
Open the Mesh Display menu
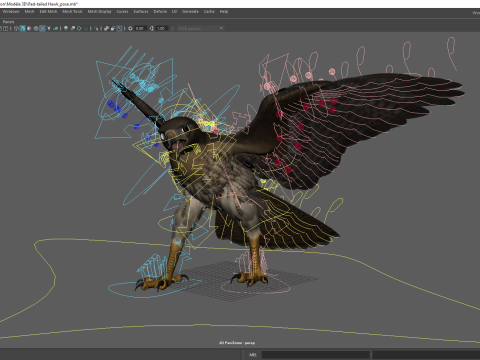99,12
